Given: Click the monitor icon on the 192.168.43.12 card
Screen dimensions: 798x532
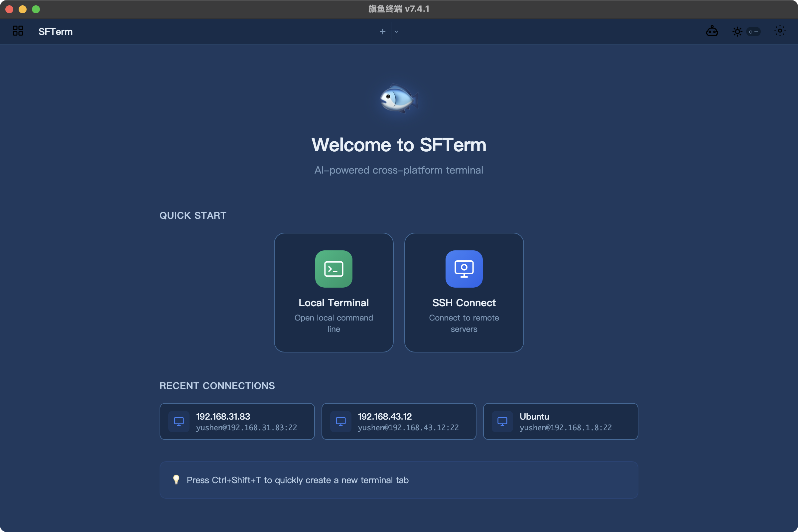Looking at the screenshot, I should click(x=340, y=421).
